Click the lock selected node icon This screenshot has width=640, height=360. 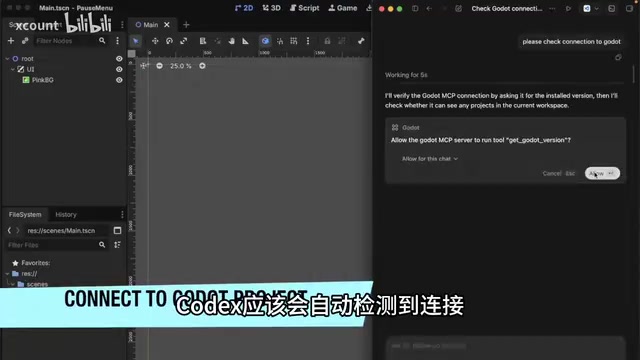coord(327,41)
